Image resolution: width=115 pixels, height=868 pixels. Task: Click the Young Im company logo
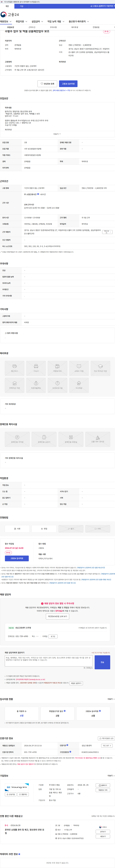(17, 787)
